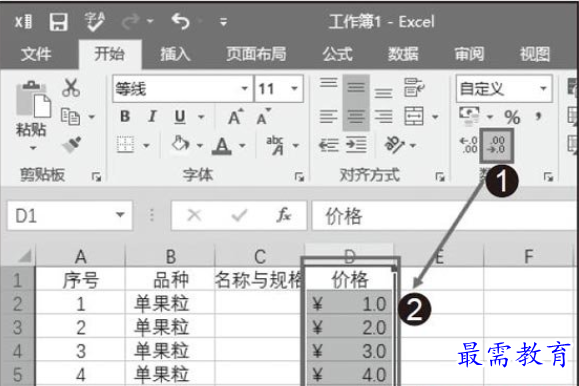Toggle Italic formatting
This screenshot has width=579, height=386.
(152, 117)
